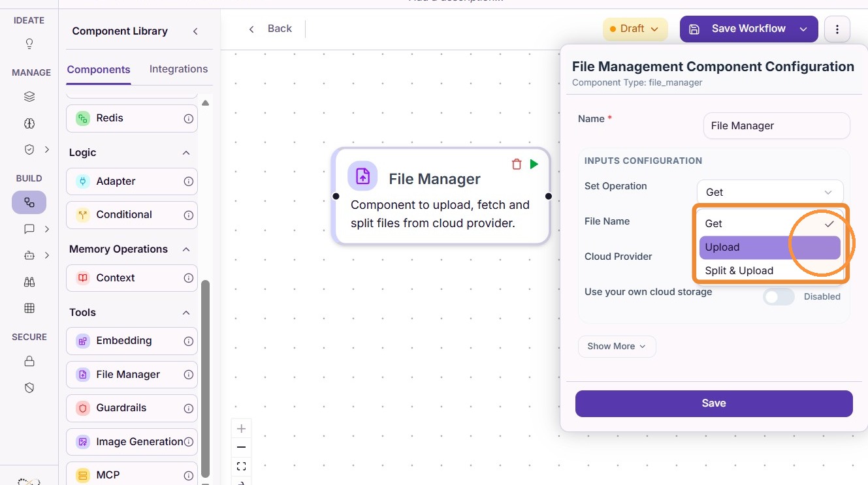
Task: Click the fit-to-view canvas icon
Action: (x=242, y=466)
